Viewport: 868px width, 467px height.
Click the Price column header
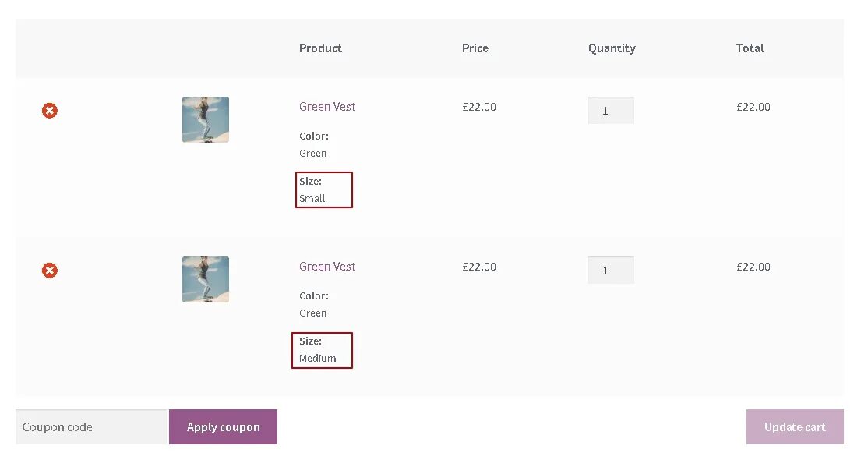475,48
